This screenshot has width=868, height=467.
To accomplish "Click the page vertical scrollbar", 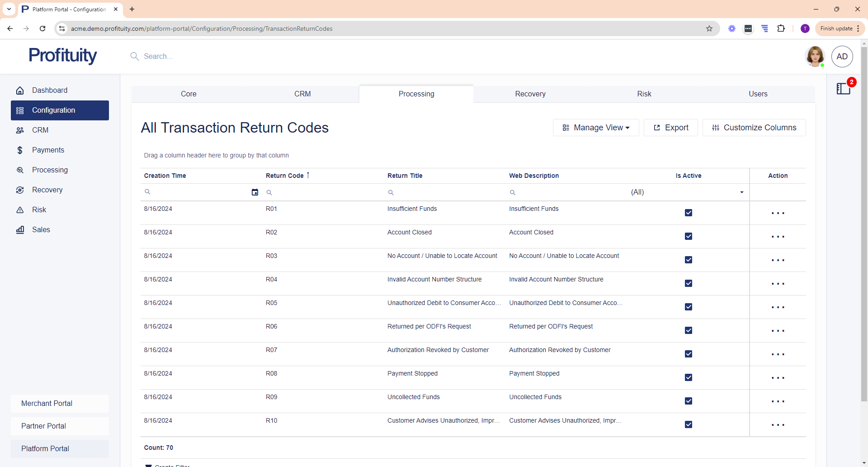I will point(864,226).
